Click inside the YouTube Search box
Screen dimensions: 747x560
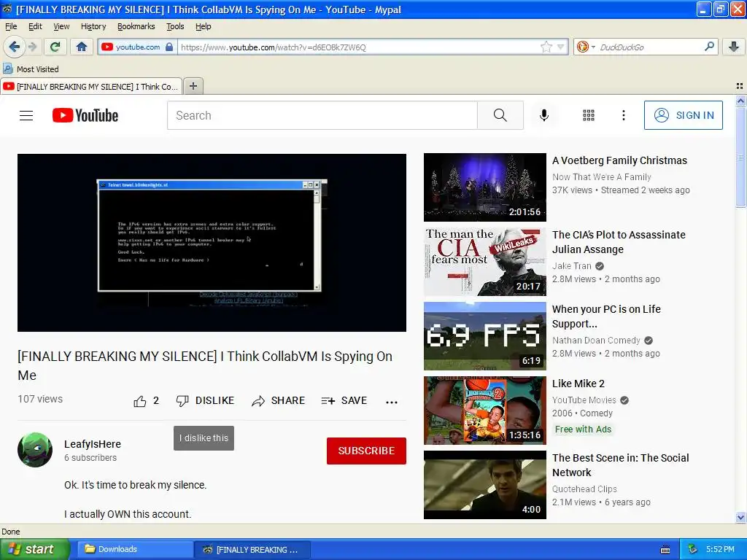(x=322, y=115)
